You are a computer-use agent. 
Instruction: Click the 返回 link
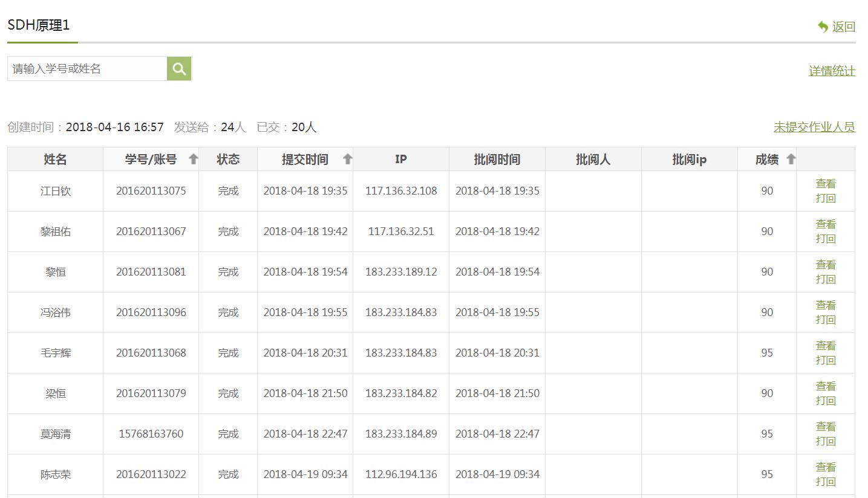tap(844, 27)
